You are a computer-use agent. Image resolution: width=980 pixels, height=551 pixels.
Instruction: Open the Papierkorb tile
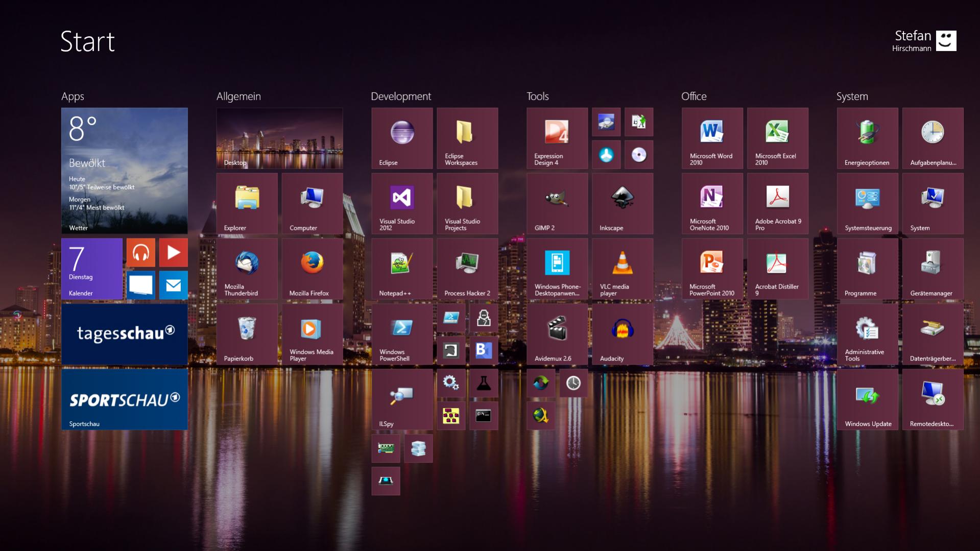[x=247, y=334]
